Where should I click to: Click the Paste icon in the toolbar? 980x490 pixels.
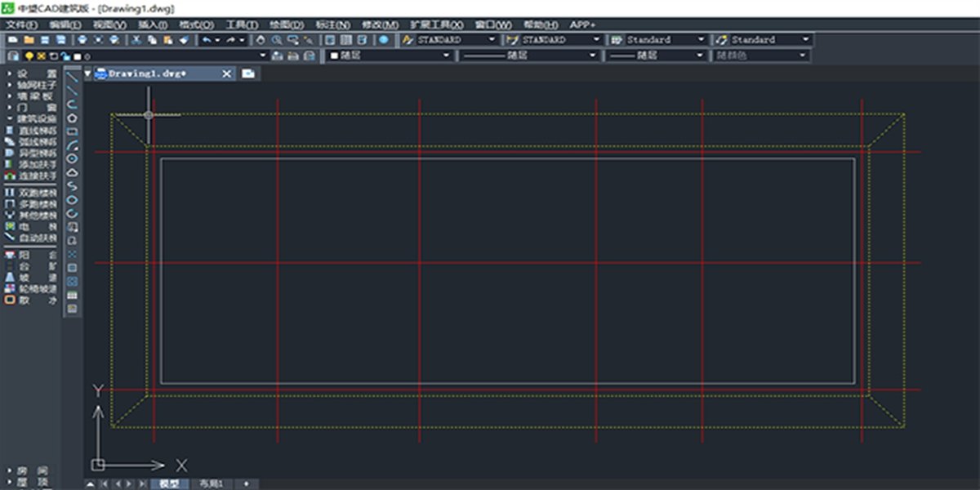coord(167,39)
